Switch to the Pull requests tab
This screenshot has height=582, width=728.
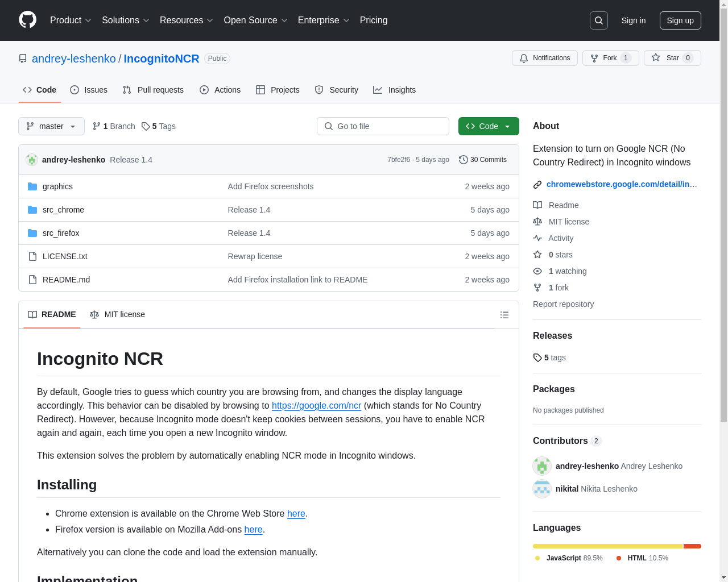point(153,90)
